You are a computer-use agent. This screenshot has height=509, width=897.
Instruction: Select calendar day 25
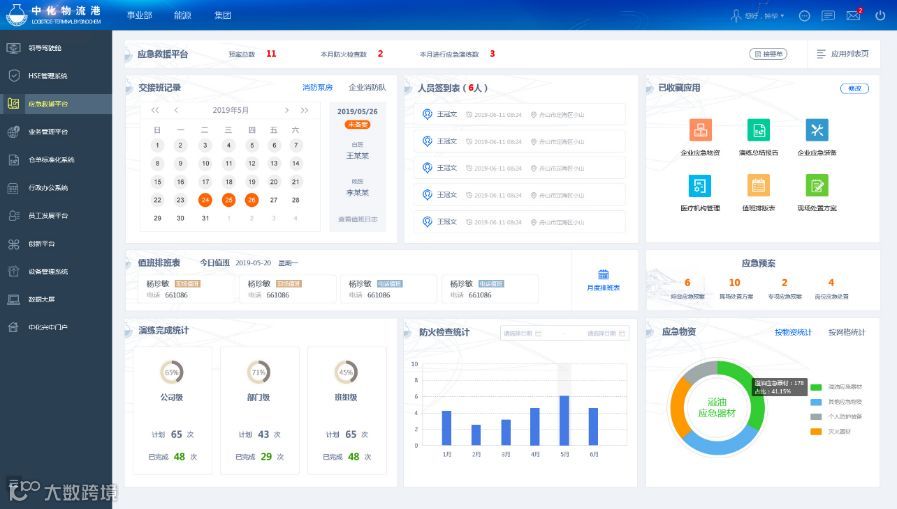click(x=228, y=200)
